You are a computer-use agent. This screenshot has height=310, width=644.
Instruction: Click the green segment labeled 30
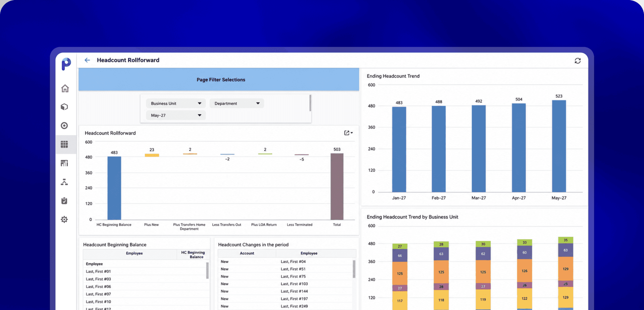483,244
